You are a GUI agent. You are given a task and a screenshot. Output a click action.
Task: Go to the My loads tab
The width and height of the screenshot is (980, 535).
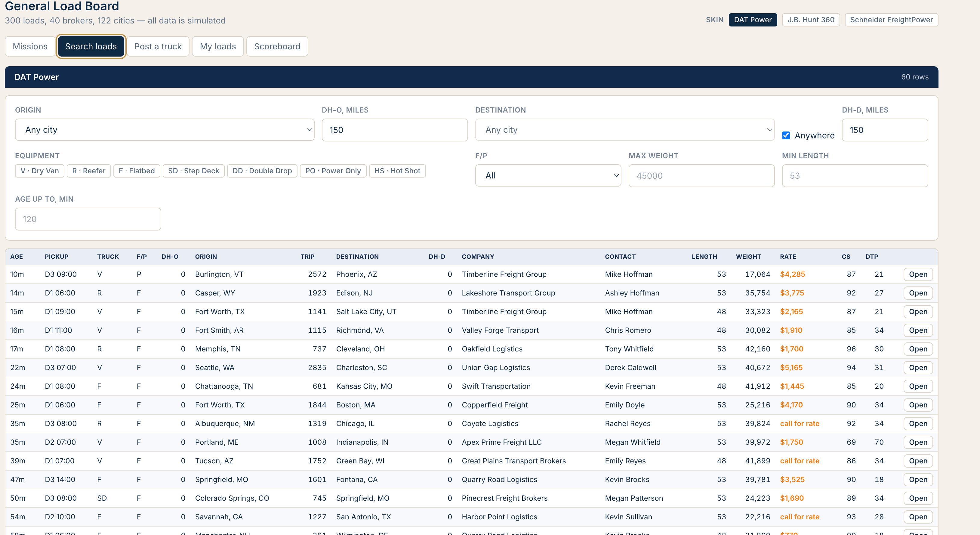pos(217,46)
